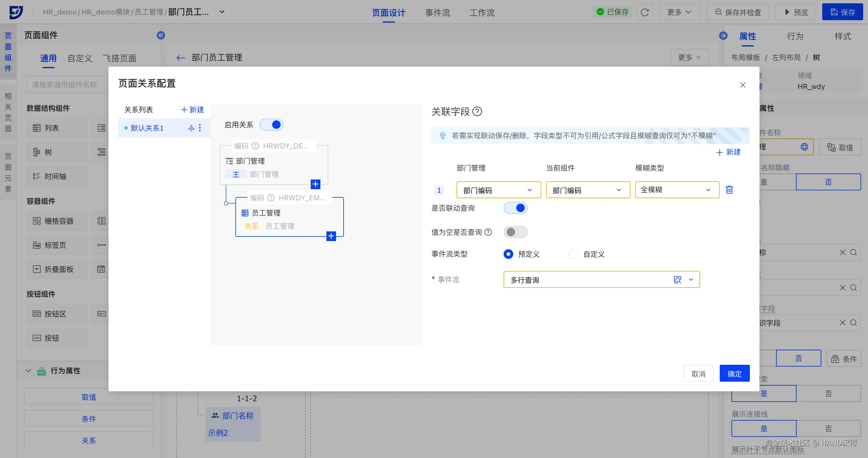
Task: Click the trash icon to delete field row 1
Action: [729, 190]
